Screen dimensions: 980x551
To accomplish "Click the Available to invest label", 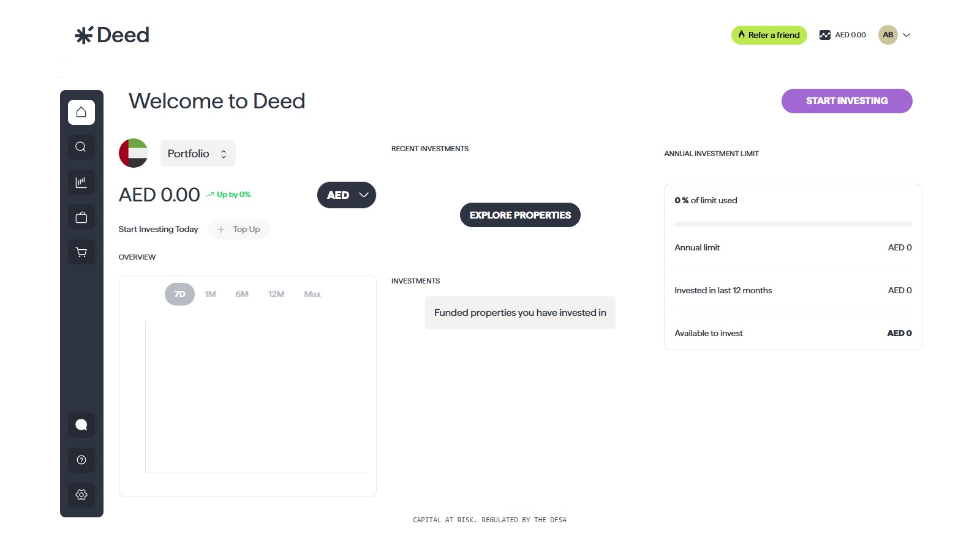I will [x=709, y=334].
